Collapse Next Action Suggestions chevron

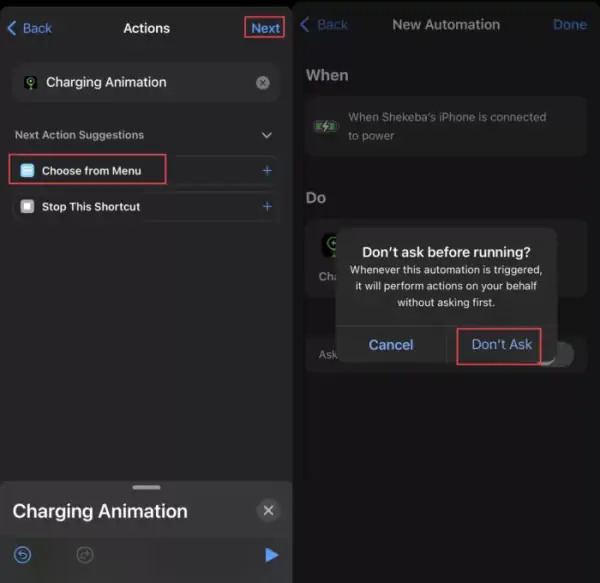(267, 135)
